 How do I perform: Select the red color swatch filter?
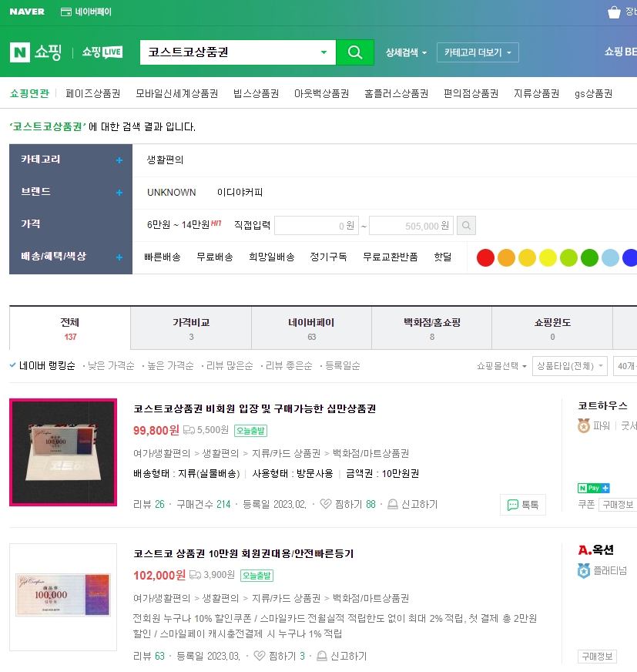[484, 257]
